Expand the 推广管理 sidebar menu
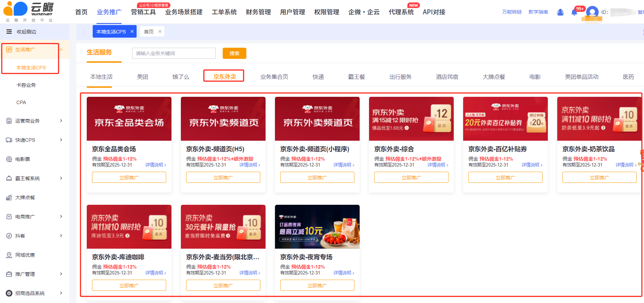The image size is (644, 303). [61, 274]
